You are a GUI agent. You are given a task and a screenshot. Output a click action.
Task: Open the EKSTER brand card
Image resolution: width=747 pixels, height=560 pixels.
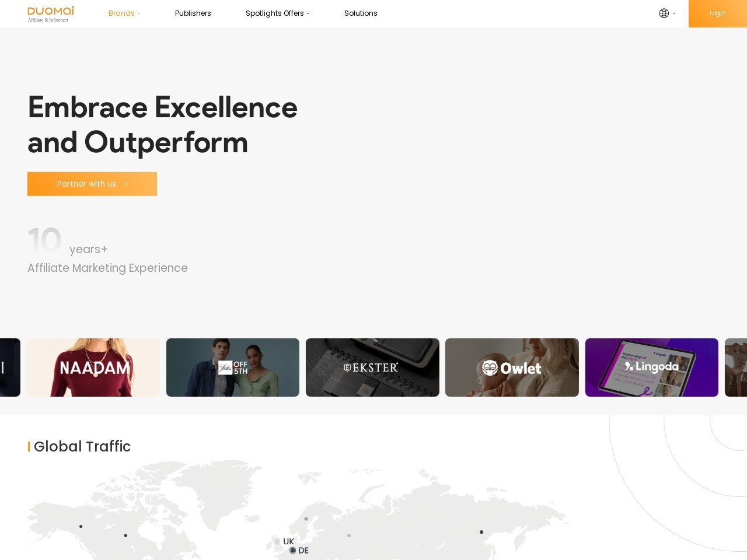(372, 367)
